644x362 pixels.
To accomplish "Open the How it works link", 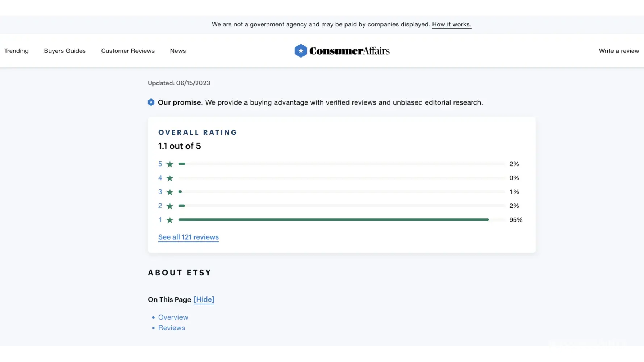I will coord(451,25).
